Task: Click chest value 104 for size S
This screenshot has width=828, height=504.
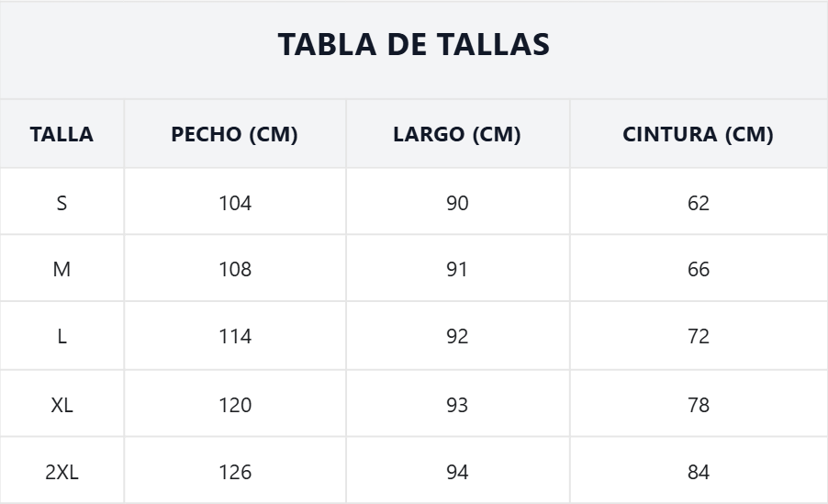Action: pos(235,203)
